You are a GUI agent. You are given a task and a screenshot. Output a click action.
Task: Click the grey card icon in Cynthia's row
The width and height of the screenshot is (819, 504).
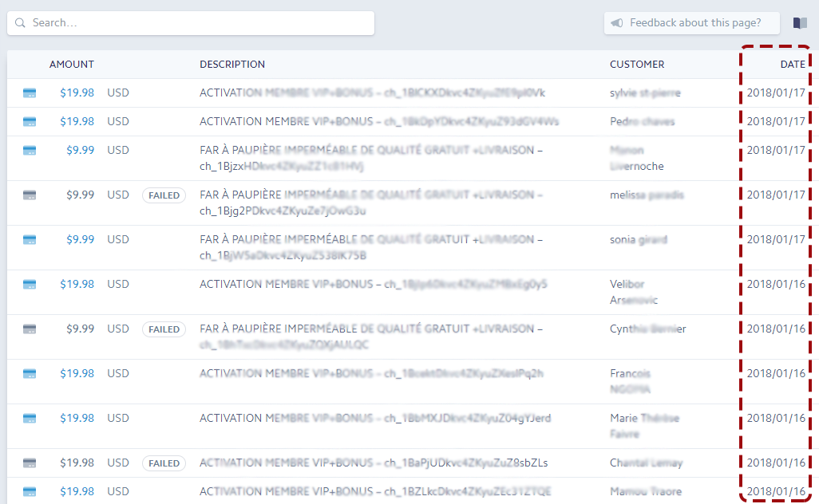30,329
